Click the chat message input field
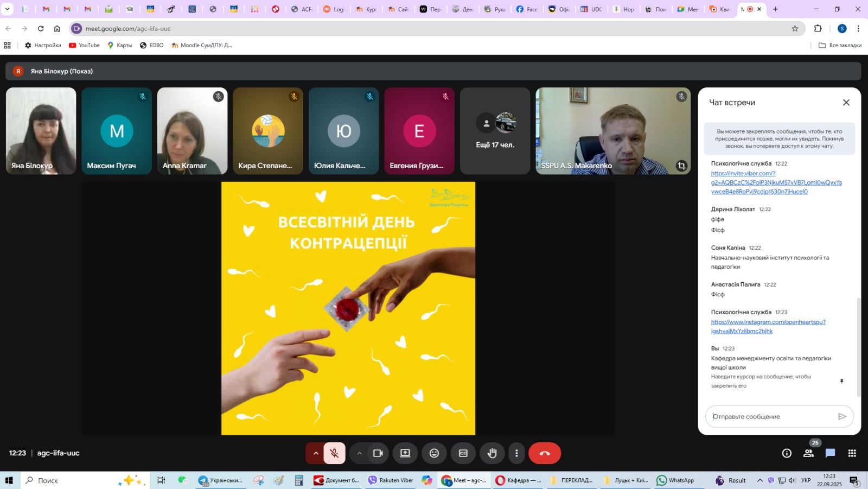 click(773, 416)
